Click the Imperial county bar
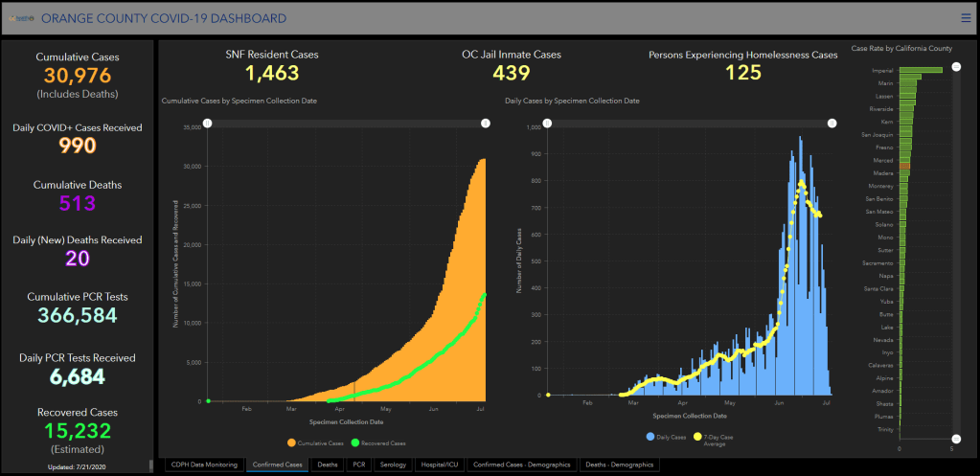980x476 pixels. pos(920,70)
